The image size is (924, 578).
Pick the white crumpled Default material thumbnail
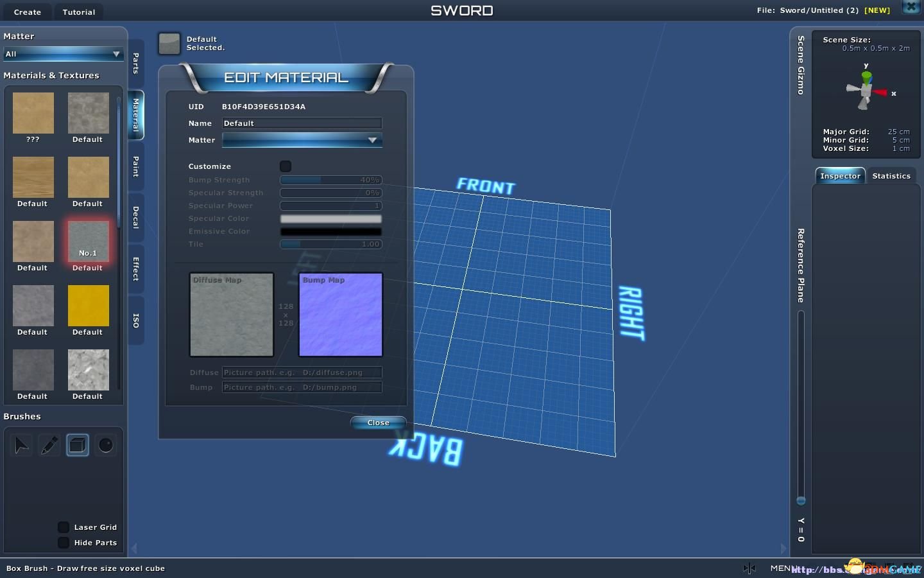click(x=88, y=370)
